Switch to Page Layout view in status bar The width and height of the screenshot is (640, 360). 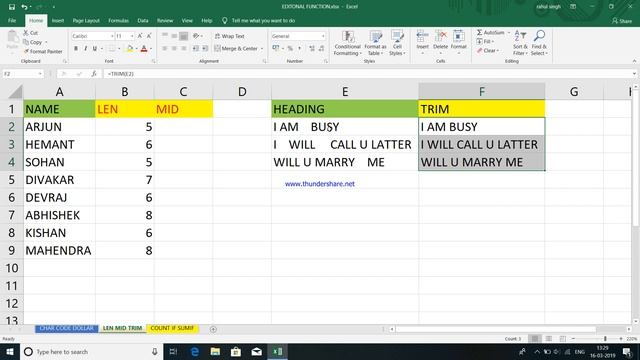(x=549, y=339)
